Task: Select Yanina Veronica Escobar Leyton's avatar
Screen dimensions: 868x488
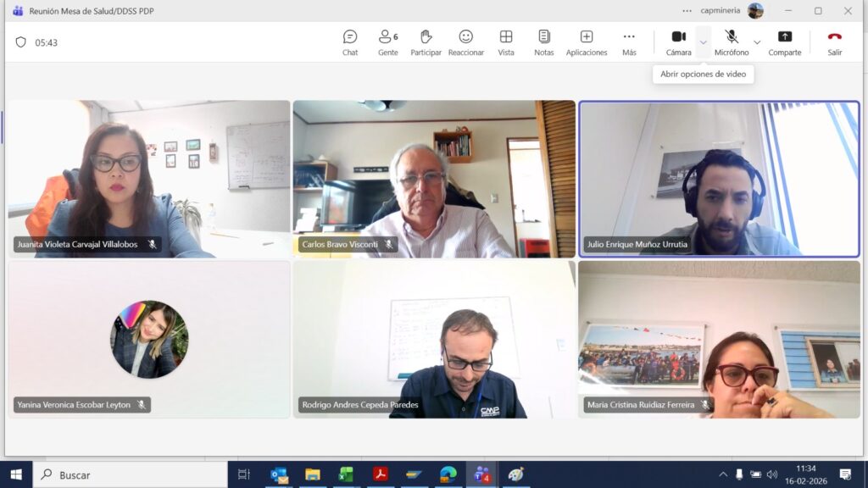Action: [x=149, y=339]
